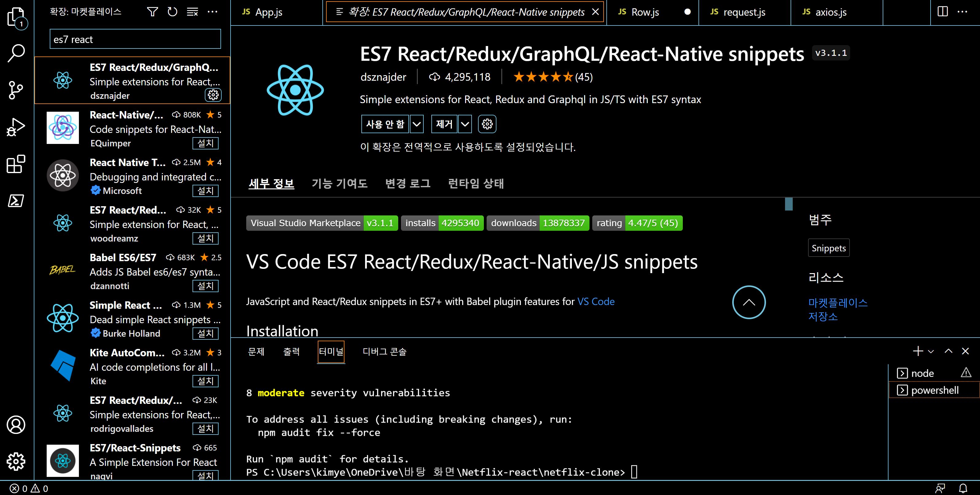This screenshot has width=980, height=495.
Task: Open editor more actions menu
Action: click(x=962, y=12)
